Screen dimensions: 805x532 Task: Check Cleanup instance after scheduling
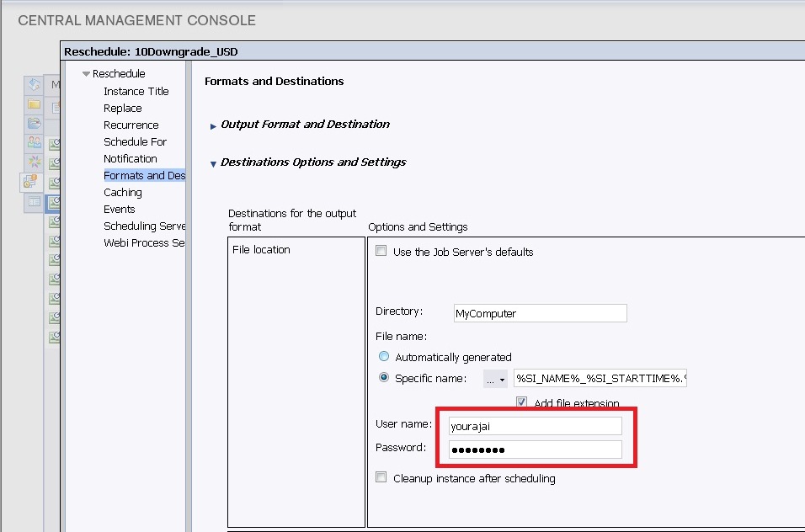(381, 478)
